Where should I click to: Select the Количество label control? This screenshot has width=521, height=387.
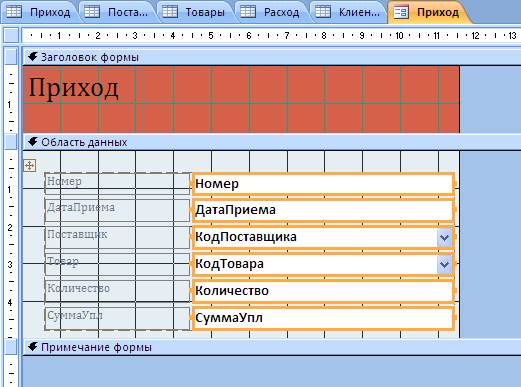[117, 291]
